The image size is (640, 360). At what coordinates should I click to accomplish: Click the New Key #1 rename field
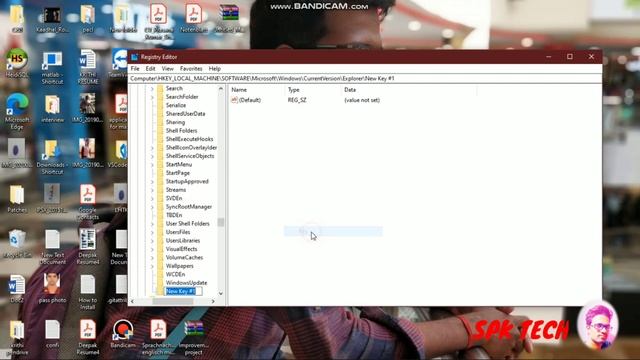coord(183,291)
